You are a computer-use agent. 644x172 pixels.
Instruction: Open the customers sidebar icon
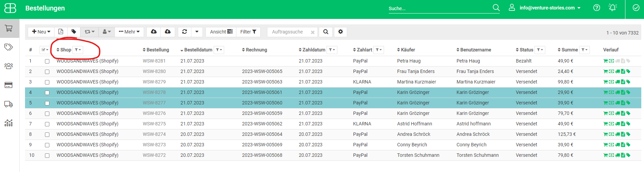pyautogui.click(x=9, y=66)
